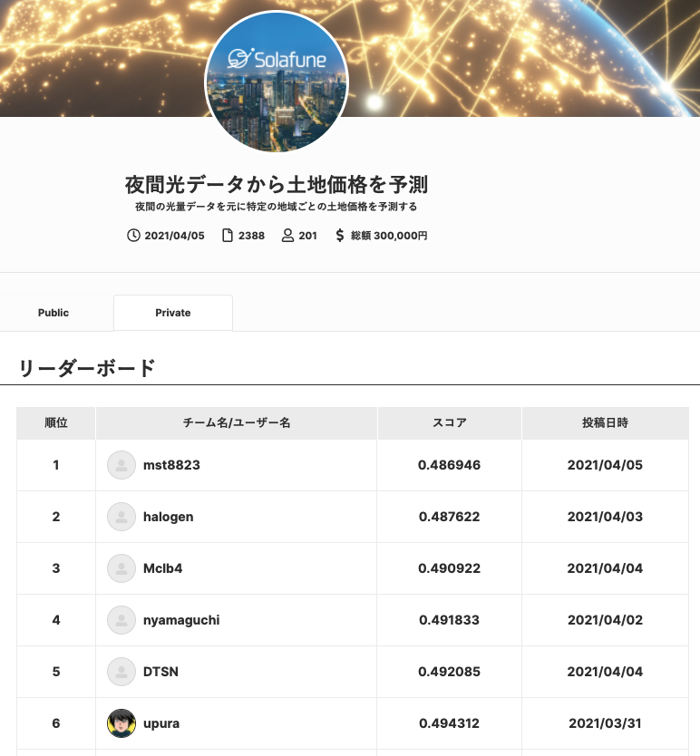Click the document submissions count icon
Image resolution: width=700 pixels, height=756 pixels.
(x=228, y=236)
